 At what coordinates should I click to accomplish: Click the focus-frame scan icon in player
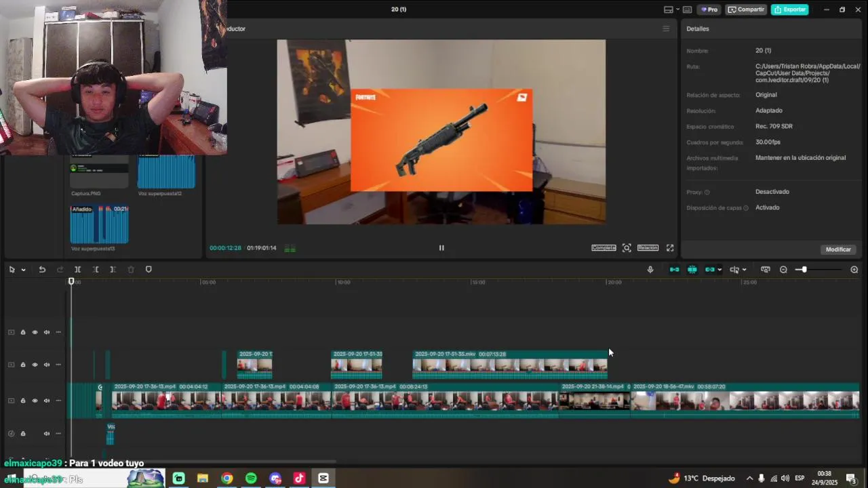tap(627, 248)
